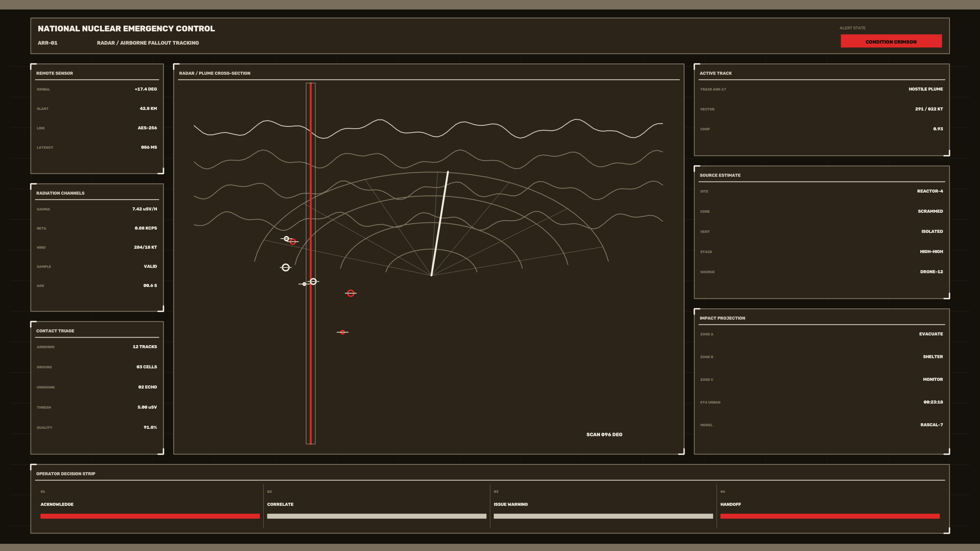Click the GROUND value 03 CELLS
The width and height of the screenshot is (980, 551).
[146, 367]
